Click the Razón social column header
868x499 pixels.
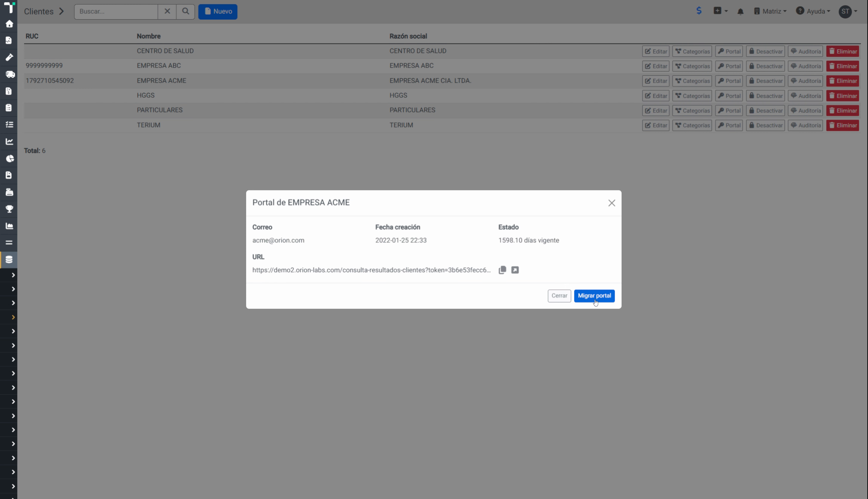(408, 36)
